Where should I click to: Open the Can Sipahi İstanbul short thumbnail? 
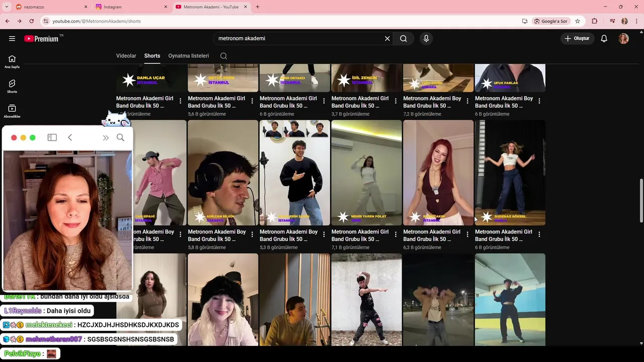coord(159,172)
